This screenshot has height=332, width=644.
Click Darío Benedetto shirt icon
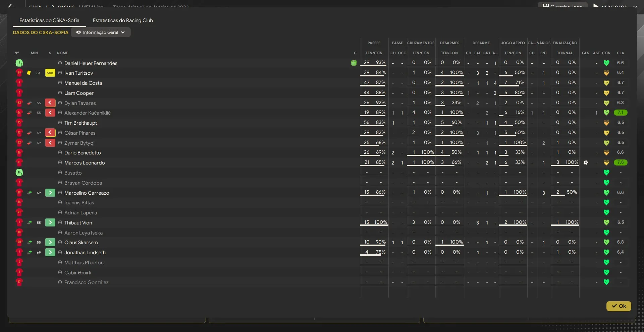[x=19, y=152]
